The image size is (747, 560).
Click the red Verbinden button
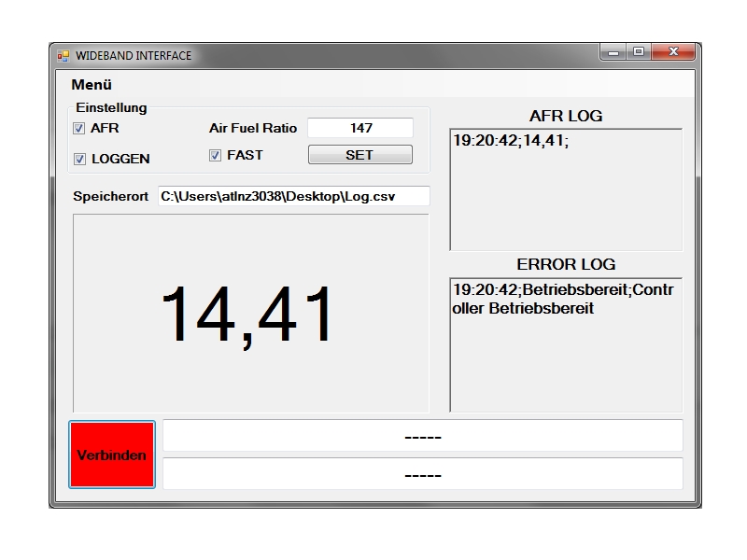[x=112, y=455]
